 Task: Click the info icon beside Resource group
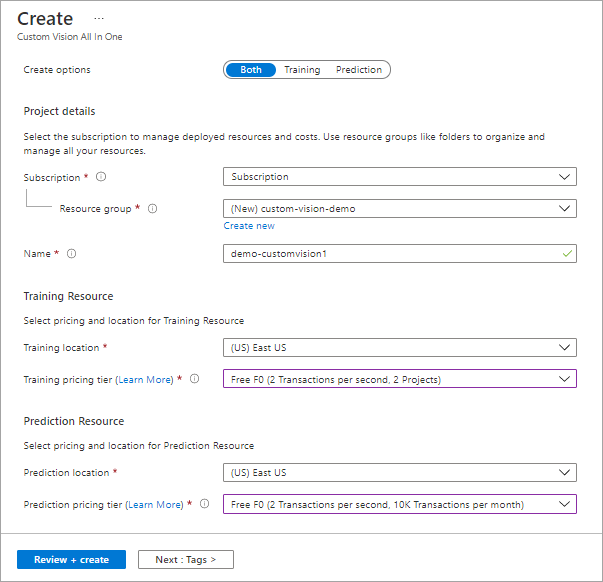[x=152, y=209]
